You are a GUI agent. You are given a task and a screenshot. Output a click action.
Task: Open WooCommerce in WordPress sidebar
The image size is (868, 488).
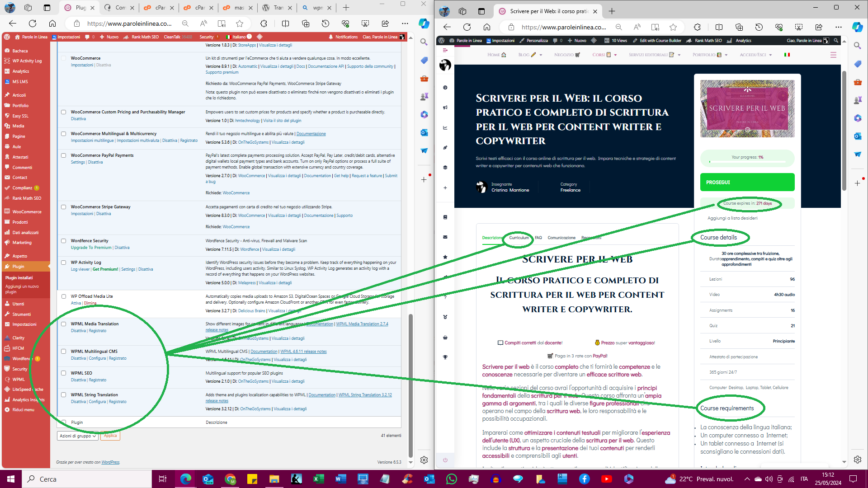click(x=26, y=212)
